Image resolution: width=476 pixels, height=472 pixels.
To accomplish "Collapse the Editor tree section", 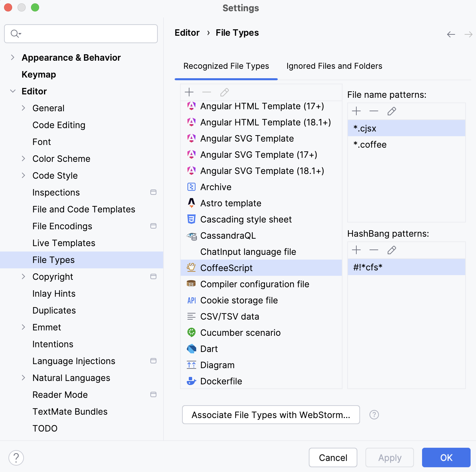I will tap(12, 91).
